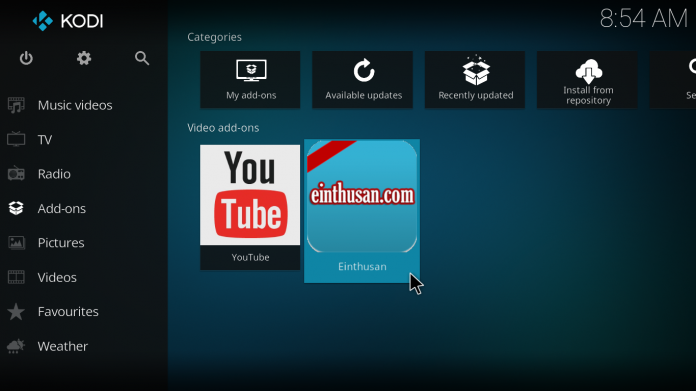Click the Add-ons box icon in sidebar
The image size is (696, 391).
click(16, 208)
